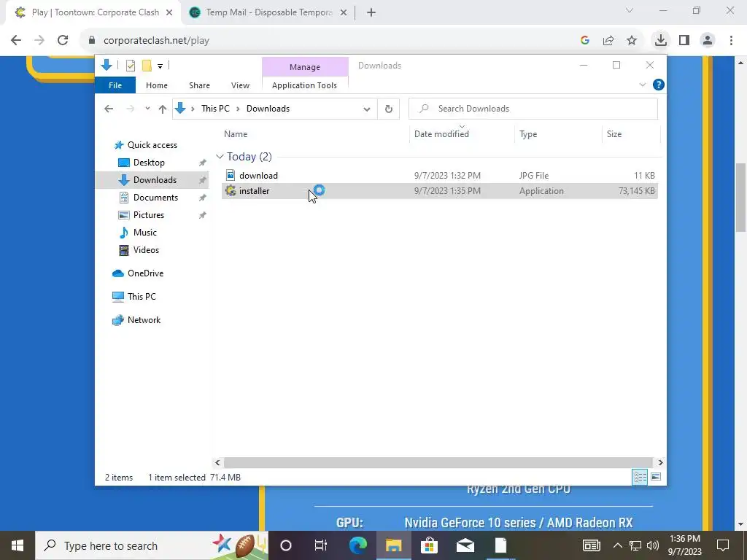Share this page from Chrome toolbar
Viewport: 747px width, 560px height.
[x=608, y=41]
